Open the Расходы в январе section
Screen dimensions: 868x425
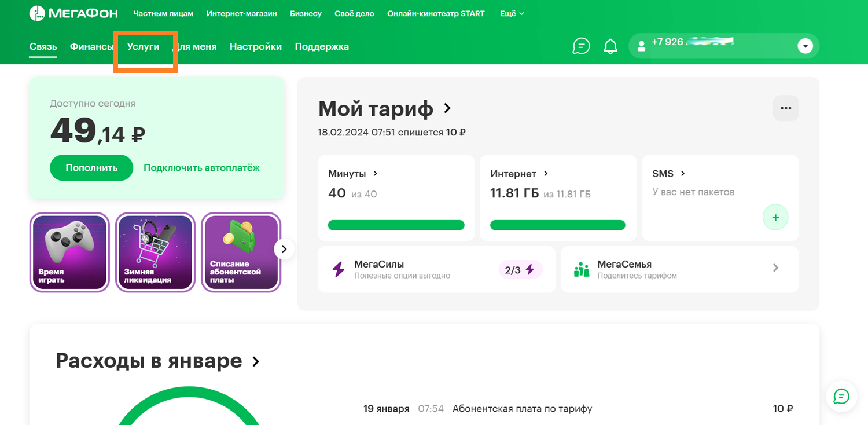(157, 361)
